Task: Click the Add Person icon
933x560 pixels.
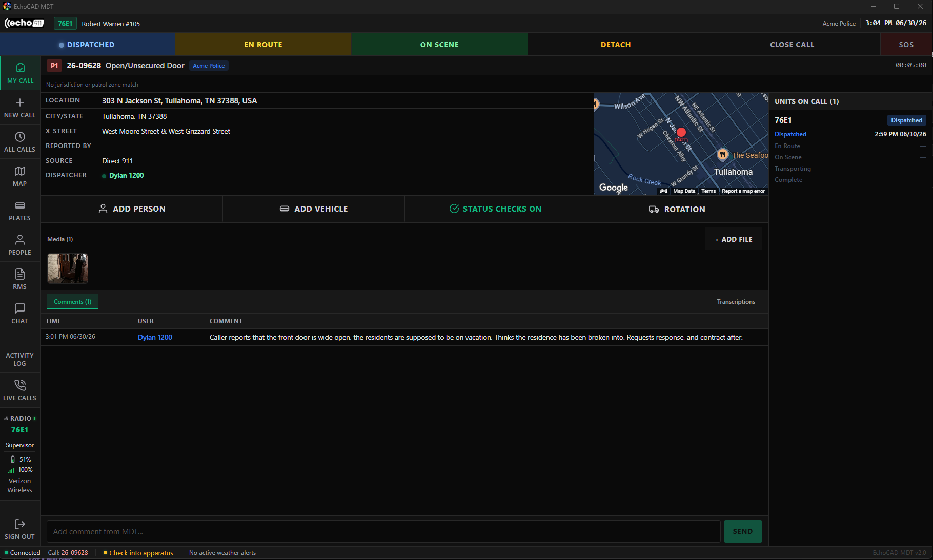Action: [103, 209]
